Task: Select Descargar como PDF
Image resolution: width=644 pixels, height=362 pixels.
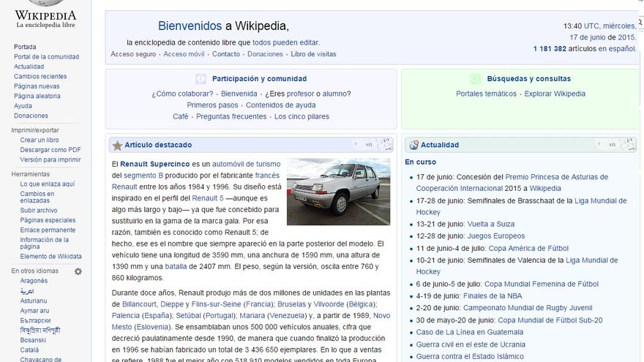Action: click(x=50, y=150)
